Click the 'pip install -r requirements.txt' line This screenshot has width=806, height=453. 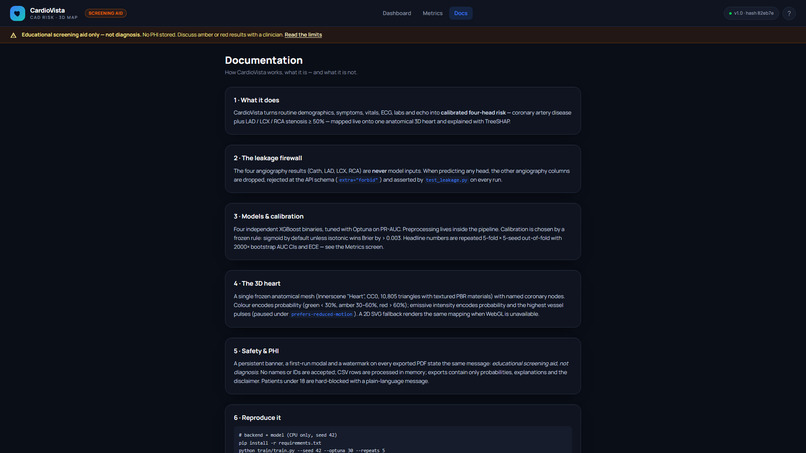pyautogui.click(x=280, y=443)
